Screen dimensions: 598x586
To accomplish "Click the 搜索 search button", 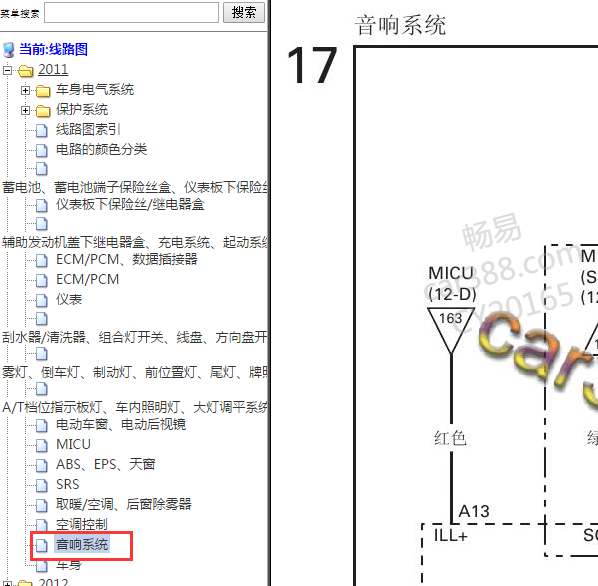I will (x=244, y=13).
